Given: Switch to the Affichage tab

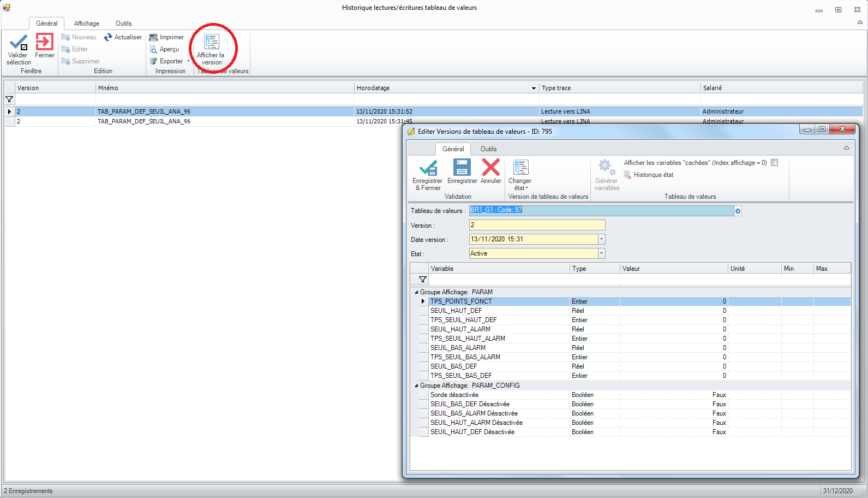Looking at the screenshot, I should [x=87, y=23].
